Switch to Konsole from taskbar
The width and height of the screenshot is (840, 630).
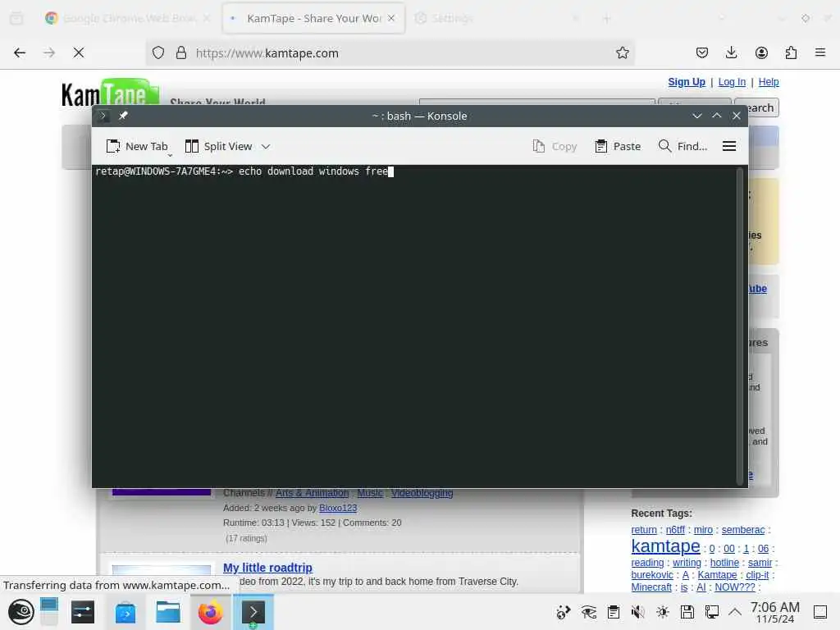pyautogui.click(x=253, y=612)
